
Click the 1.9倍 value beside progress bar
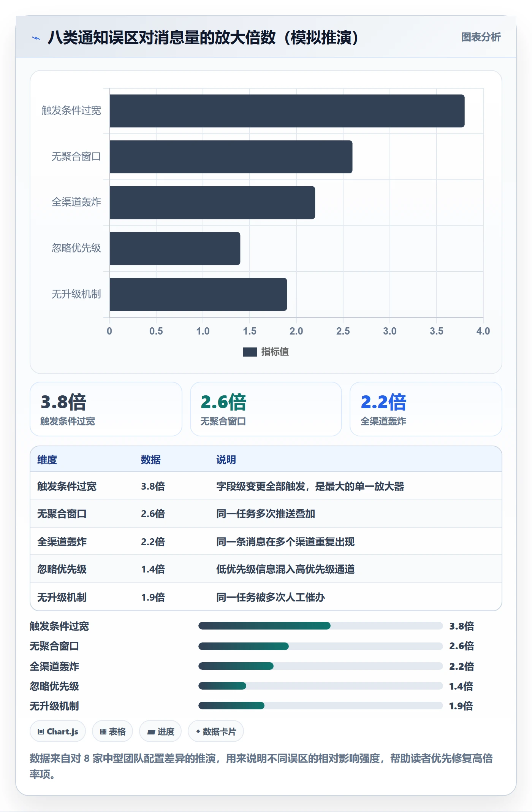[x=461, y=706]
